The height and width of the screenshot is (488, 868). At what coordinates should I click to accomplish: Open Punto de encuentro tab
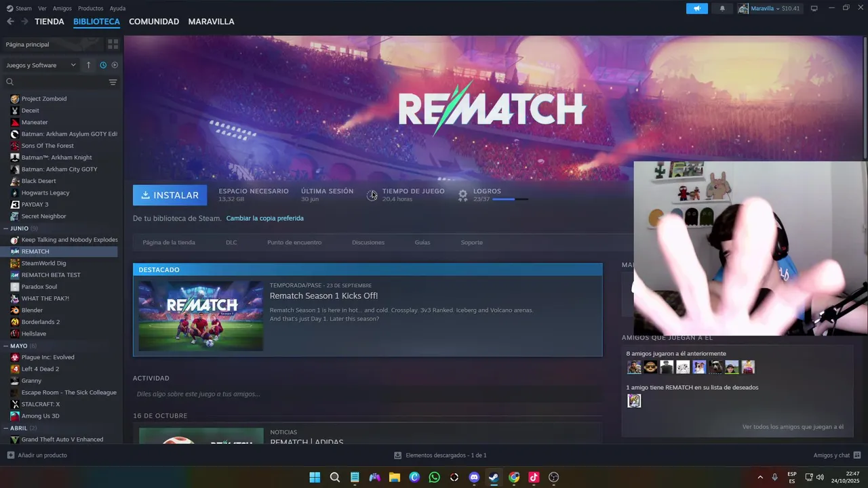point(294,243)
